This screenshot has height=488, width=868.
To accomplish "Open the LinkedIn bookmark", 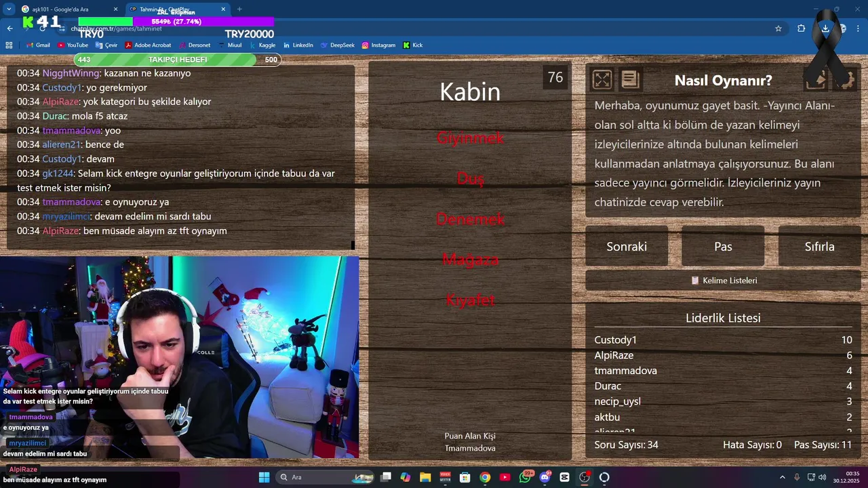I will pyautogui.click(x=298, y=45).
